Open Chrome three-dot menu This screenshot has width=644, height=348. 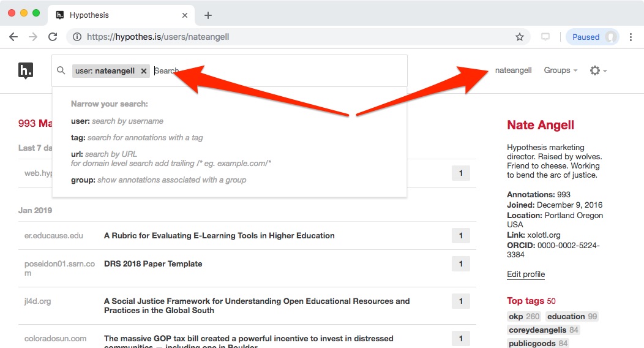(x=631, y=37)
